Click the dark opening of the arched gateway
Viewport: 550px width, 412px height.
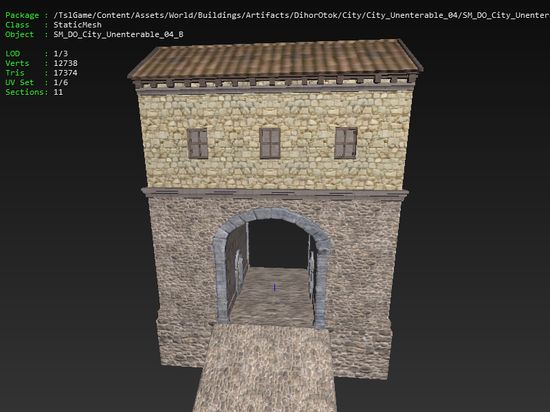(x=278, y=244)
